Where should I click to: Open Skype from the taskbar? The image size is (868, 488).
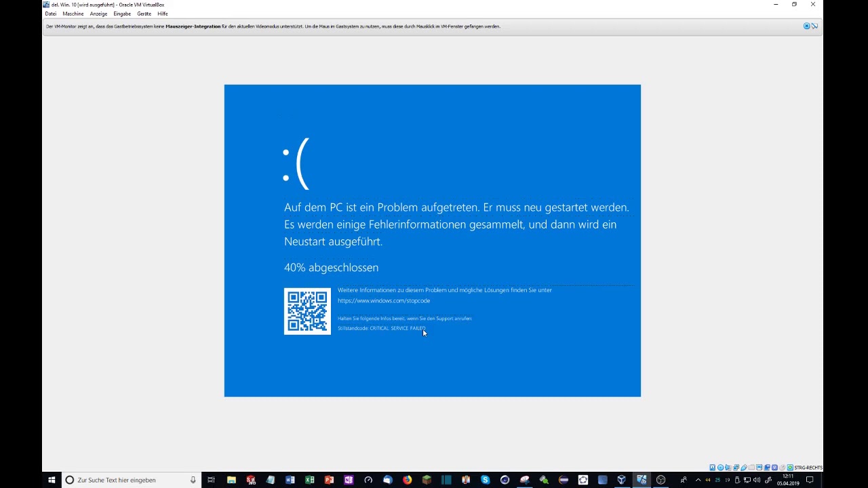486,480
